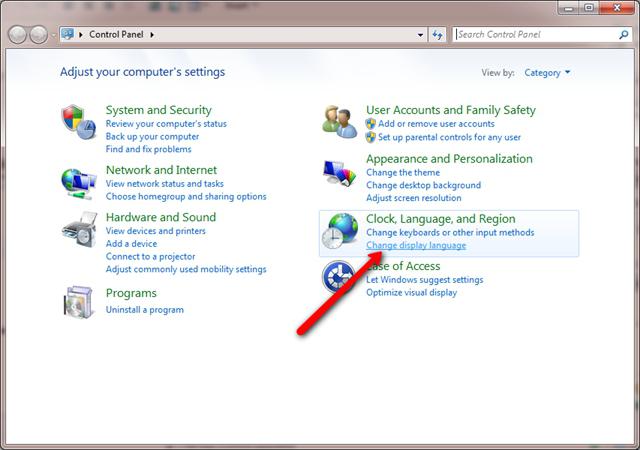The height and width of the screenshot is (450, 640).
Task: Click Change the theme
Action: 403,172
